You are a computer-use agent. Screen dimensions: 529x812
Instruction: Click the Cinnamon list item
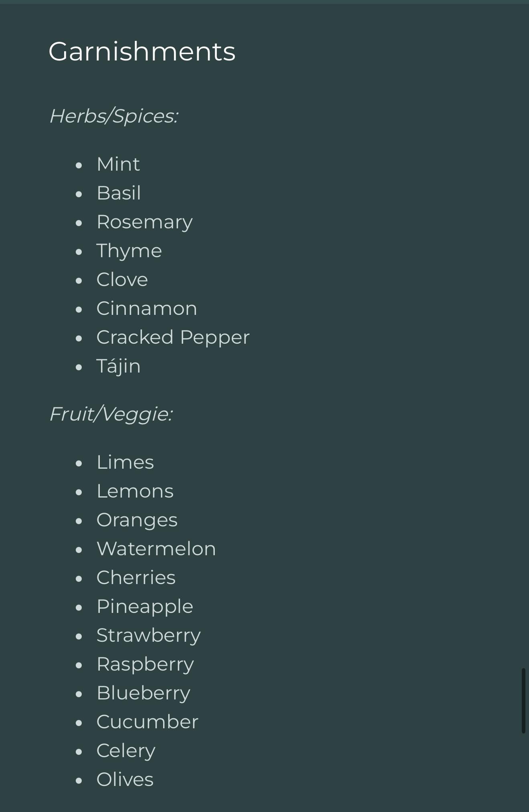(147, 308)
